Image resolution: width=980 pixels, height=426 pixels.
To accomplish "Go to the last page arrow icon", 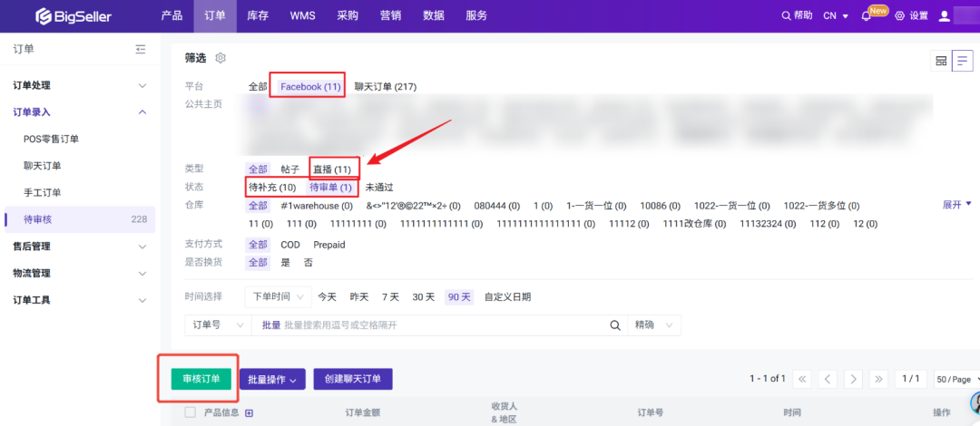I will [x=877, y=379].
